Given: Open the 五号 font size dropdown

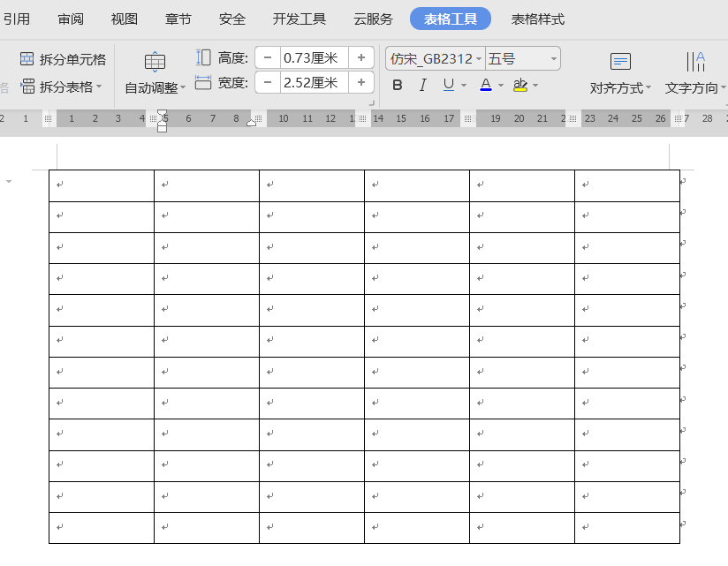Looking at the screenshot, I should click(x=553, y=59).
